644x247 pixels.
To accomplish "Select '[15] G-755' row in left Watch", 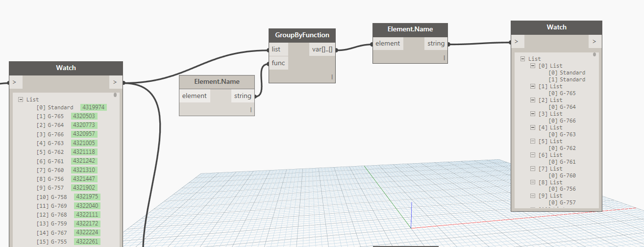I will (68, 242).
